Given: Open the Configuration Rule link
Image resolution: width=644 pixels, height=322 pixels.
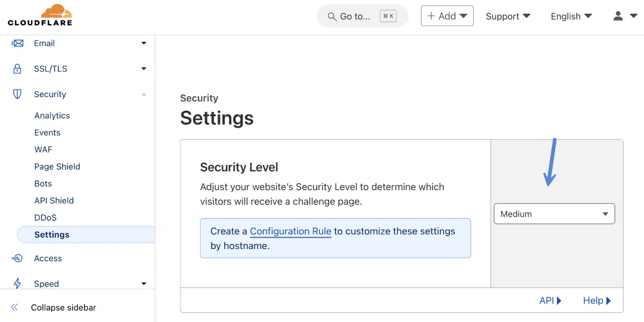Looking at the screenshot, I should pyautogui.click(x=290, y=231).
